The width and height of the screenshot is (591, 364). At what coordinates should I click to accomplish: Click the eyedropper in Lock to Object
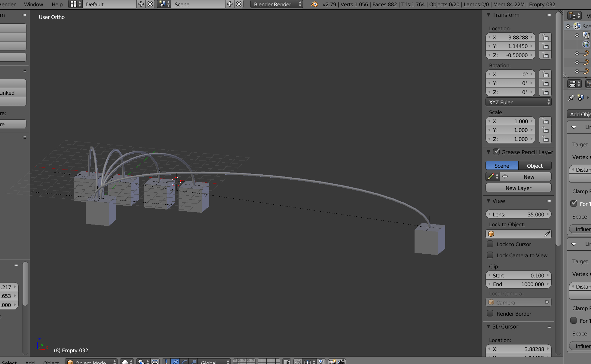(x=547, y=234)
